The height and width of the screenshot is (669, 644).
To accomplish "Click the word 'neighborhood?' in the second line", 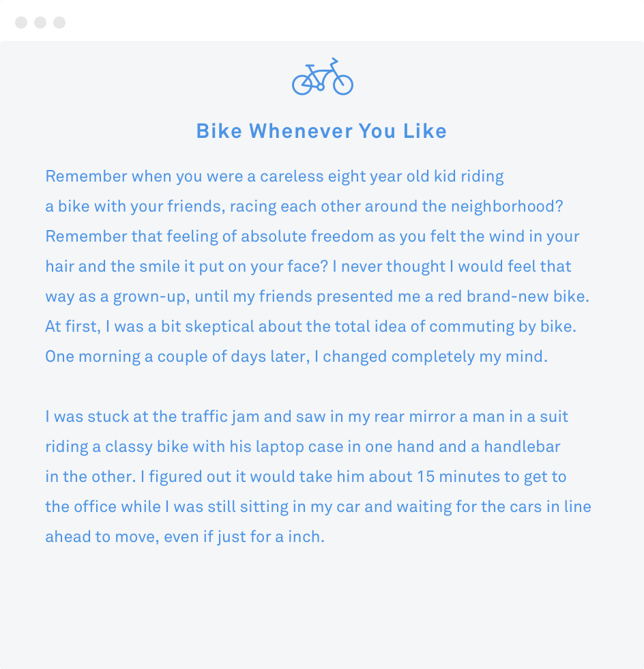I will 507,206.
